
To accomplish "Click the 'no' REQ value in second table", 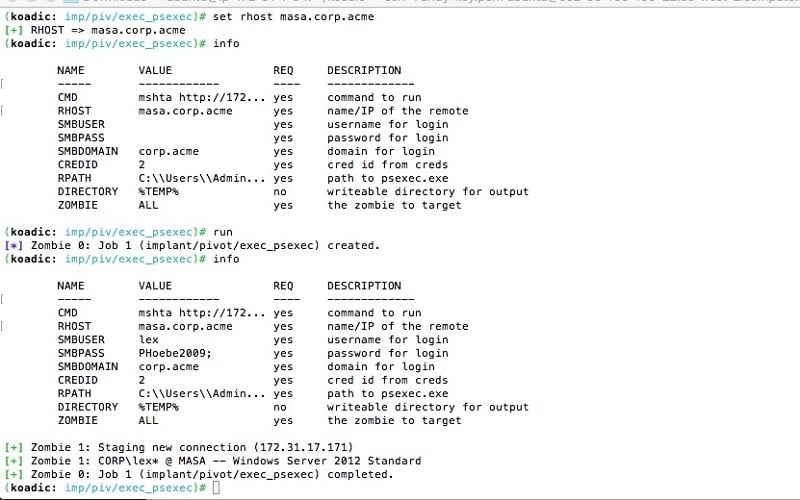I will point(280,407).
